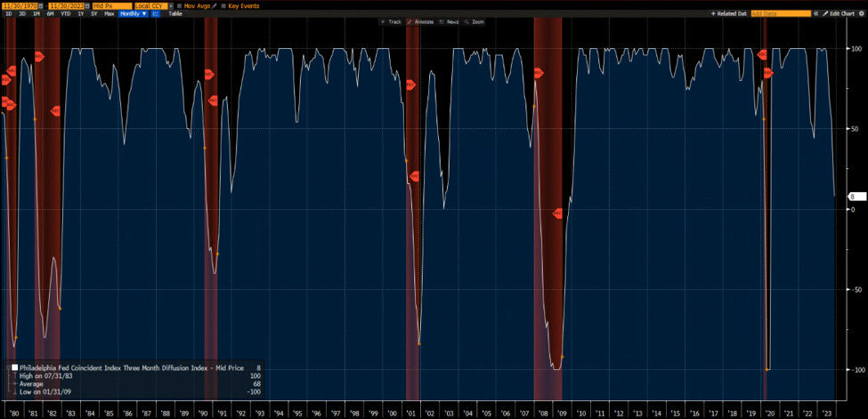Select the 6M range
Screen dimensions: 868x419
click(51, 13)
